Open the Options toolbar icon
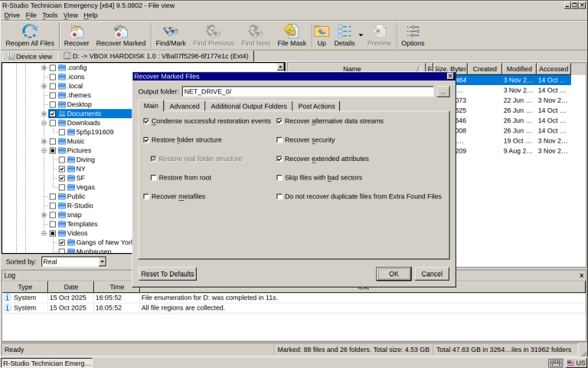 click(x=413, y=31)
